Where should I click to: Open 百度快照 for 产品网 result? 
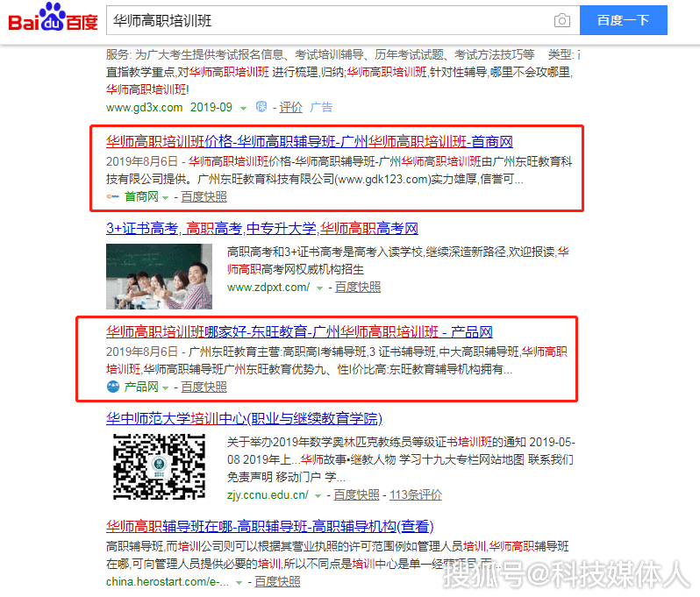pos(204,387)
